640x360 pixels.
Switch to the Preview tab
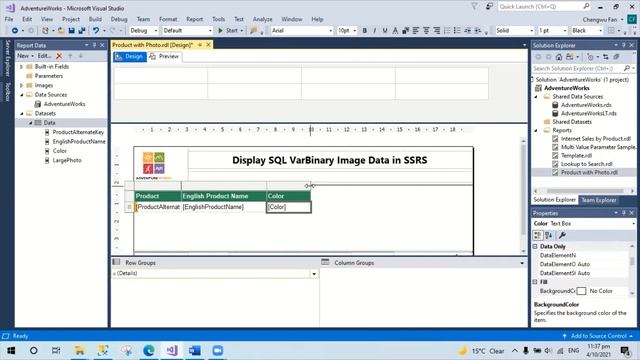coord(164,56)
